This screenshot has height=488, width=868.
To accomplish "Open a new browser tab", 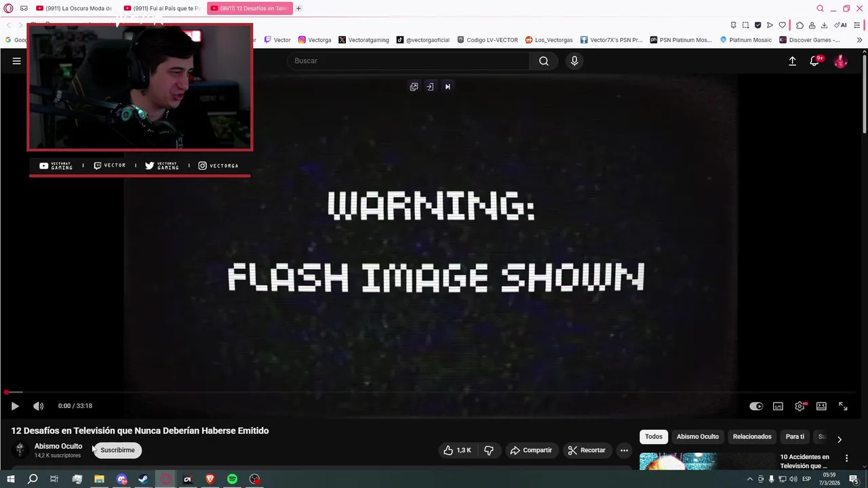I will click(298, 8).
